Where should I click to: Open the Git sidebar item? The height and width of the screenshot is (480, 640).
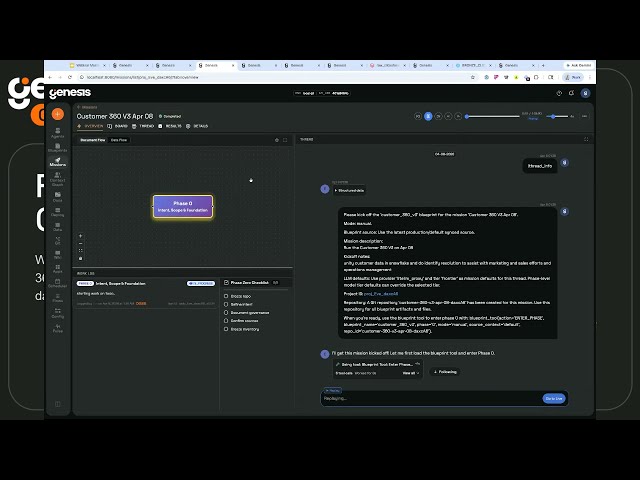pos(58,240)
